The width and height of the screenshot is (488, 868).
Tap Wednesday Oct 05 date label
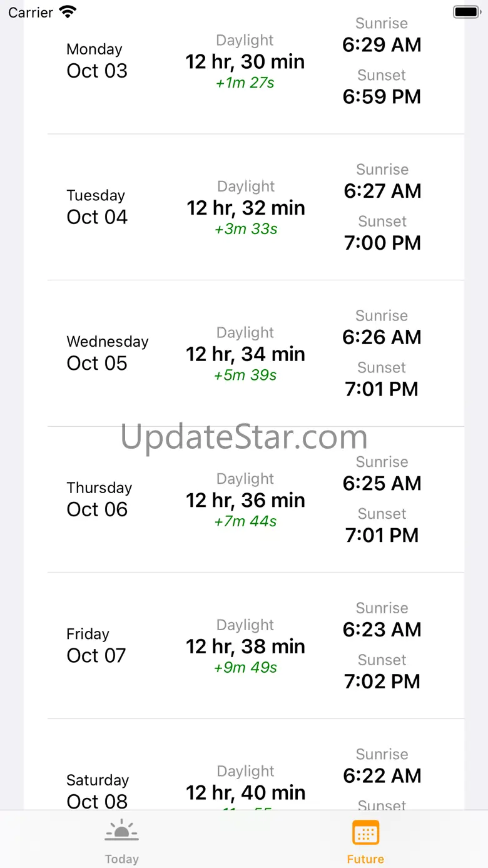[107, 353]
